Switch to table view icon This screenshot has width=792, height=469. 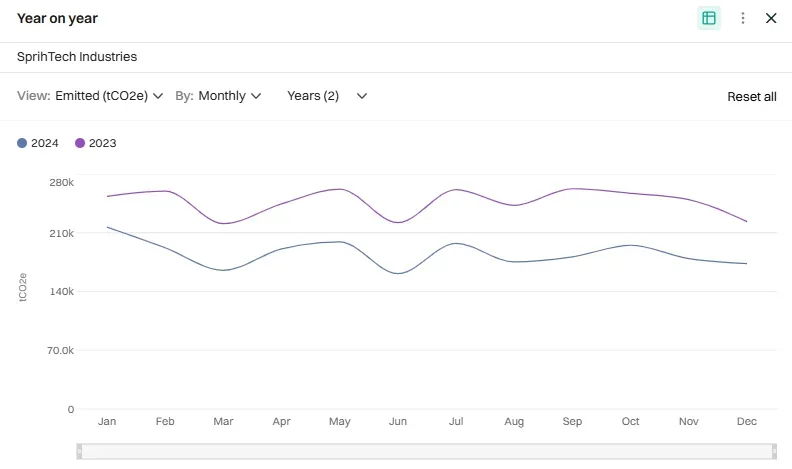click(709, 18)
